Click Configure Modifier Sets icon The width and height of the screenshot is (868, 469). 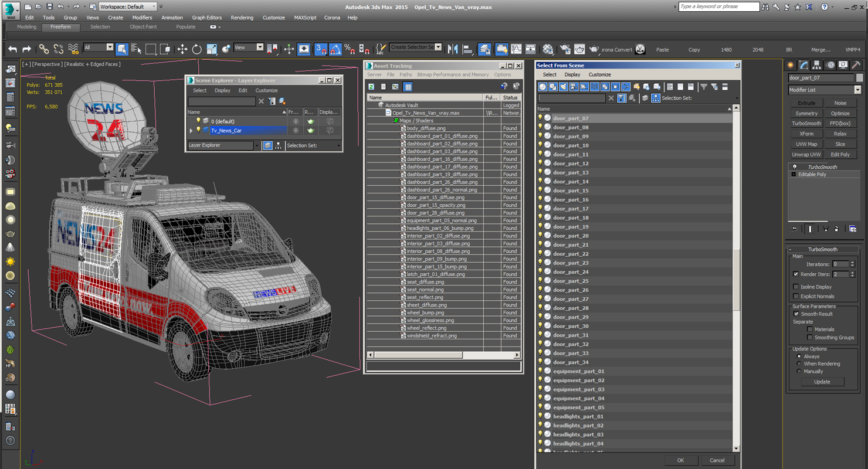[853, 229]
